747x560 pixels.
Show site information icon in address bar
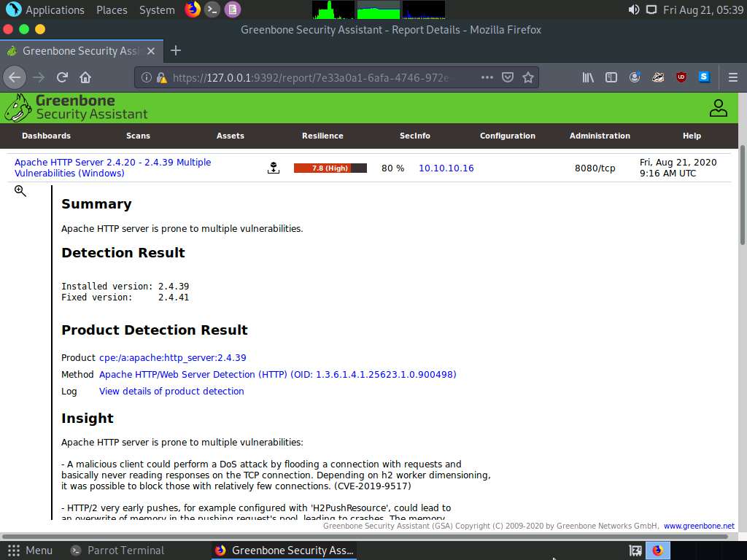tap(146, 77)
